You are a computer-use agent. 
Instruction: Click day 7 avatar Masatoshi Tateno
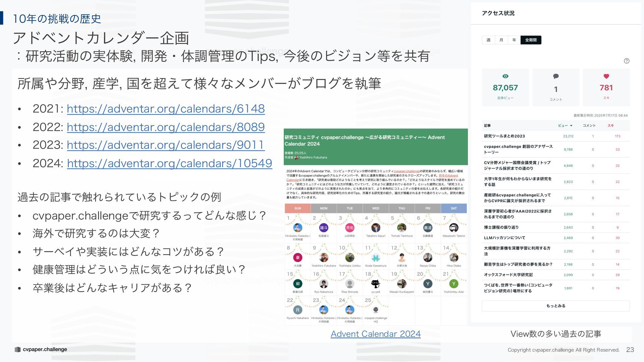click(453, 228)
